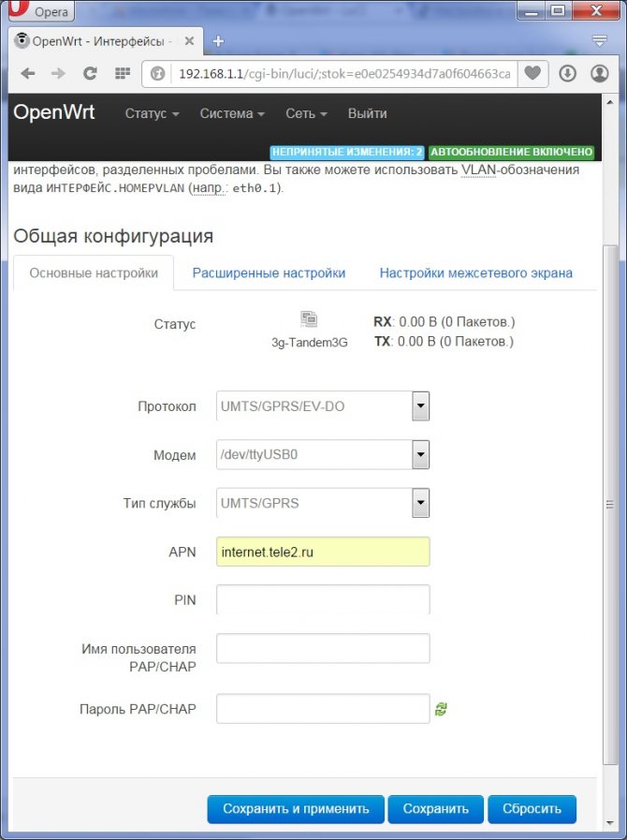Click the Opera menu button
627x840 pixels.
(x=41, y=10)
